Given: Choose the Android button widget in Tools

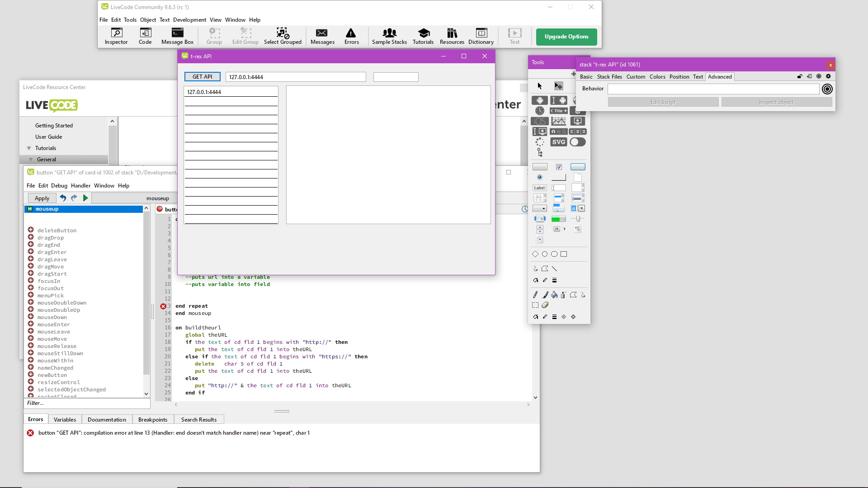Looking at the screenshot, I should pyautogui.click(x=540, y=100).
